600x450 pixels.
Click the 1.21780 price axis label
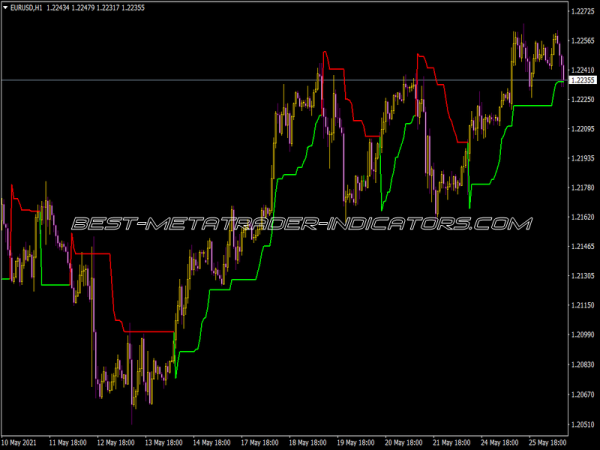[x=581, y=187]
